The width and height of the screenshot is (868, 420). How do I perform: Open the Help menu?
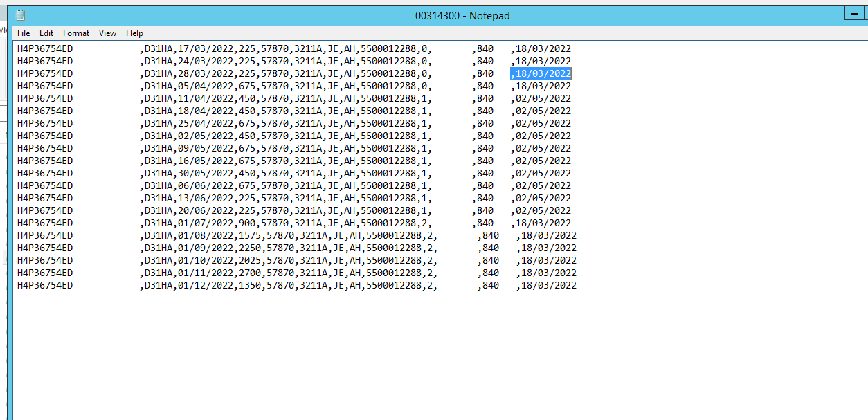[x=134, y=33]
